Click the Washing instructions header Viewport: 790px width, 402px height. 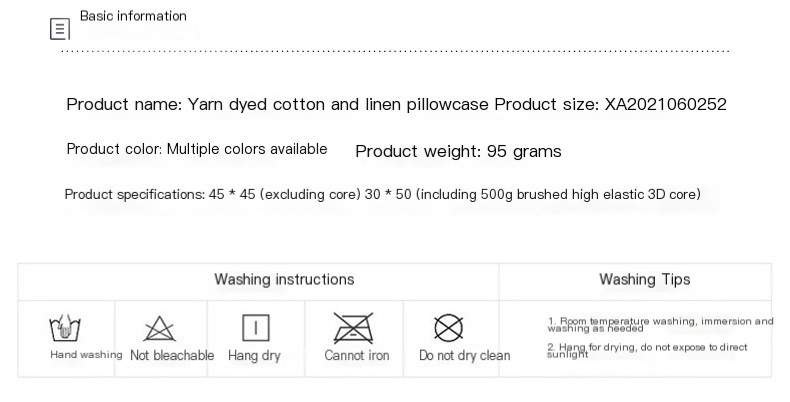point(284,279)
